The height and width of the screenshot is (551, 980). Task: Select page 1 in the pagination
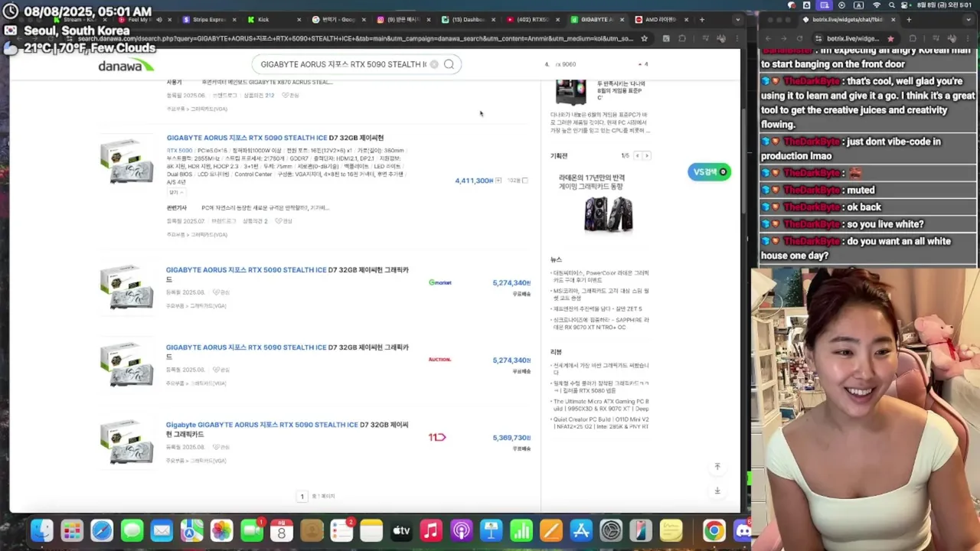[302, 497]
